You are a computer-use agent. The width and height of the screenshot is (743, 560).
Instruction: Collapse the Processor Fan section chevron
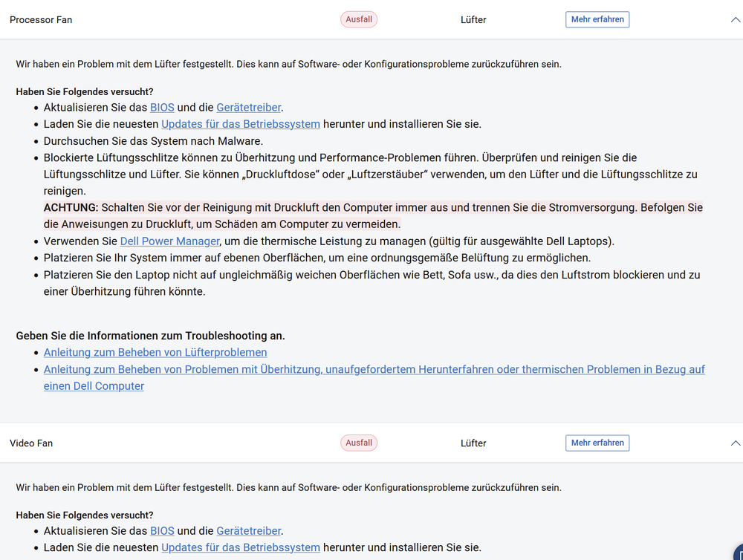tap(735, 20)
